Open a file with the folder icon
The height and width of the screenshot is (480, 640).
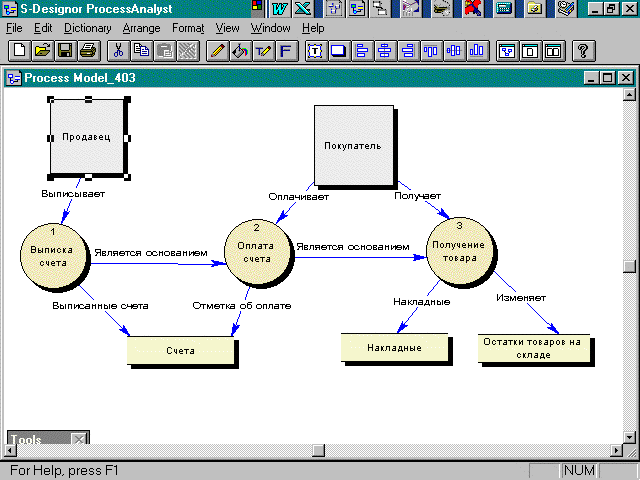click(42, 50)
